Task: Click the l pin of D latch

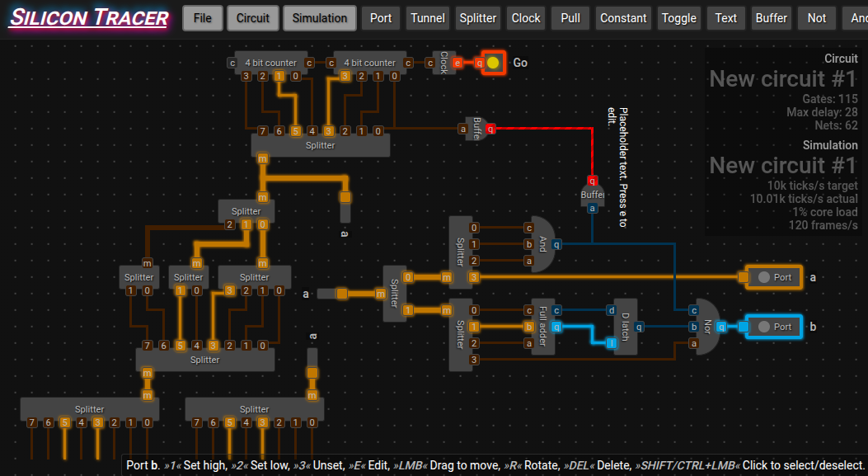Action: click(611, 343)
